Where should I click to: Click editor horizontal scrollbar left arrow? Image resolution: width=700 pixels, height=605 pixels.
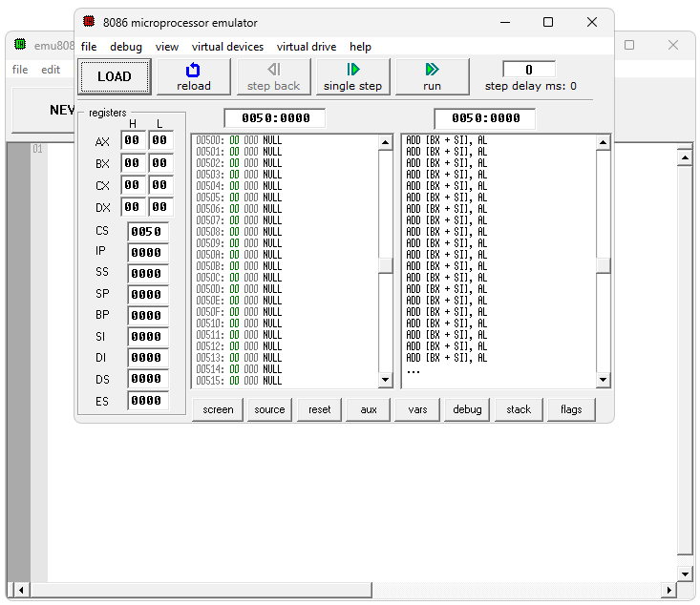point(21,590)
